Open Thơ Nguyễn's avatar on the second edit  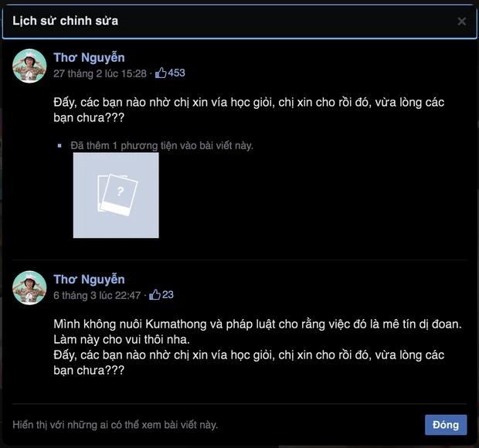[29, 287]
